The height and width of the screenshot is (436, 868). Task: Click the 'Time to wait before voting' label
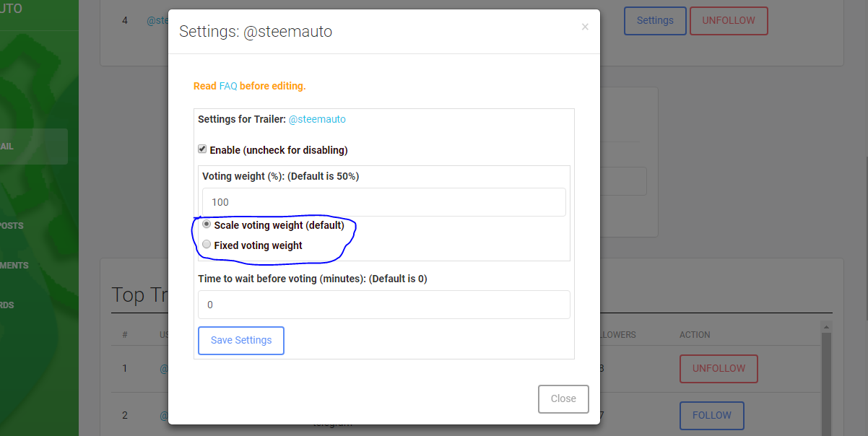pos(313,278)
